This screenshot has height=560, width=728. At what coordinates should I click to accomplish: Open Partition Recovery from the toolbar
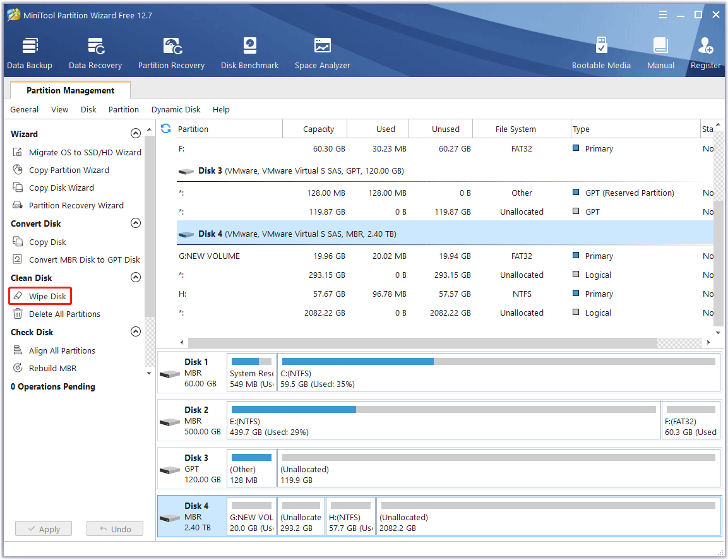(x=171, y=54)
